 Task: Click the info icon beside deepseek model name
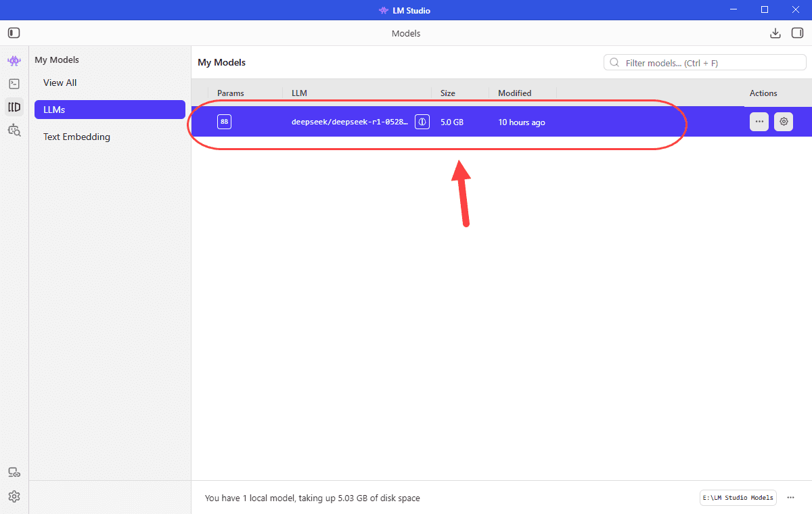point(422,122)
